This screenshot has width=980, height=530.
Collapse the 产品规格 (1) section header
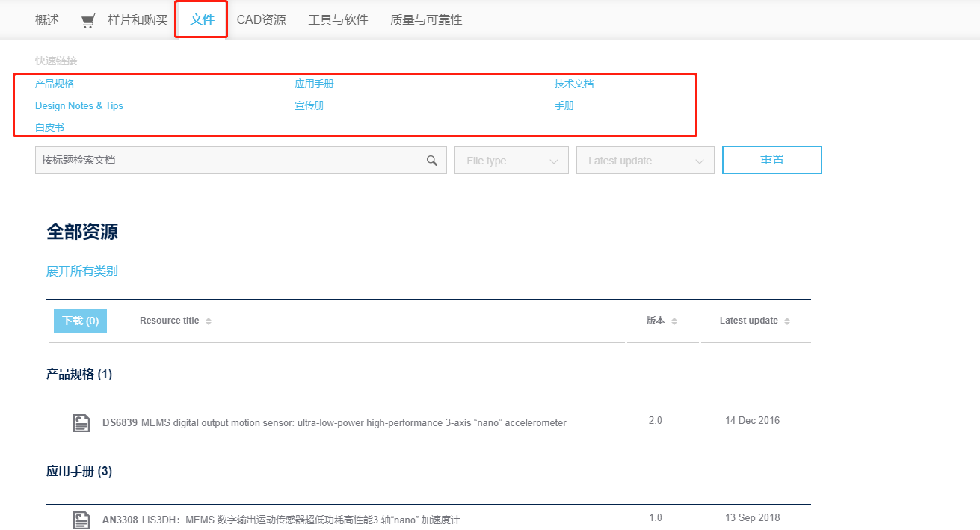[79, 374]
